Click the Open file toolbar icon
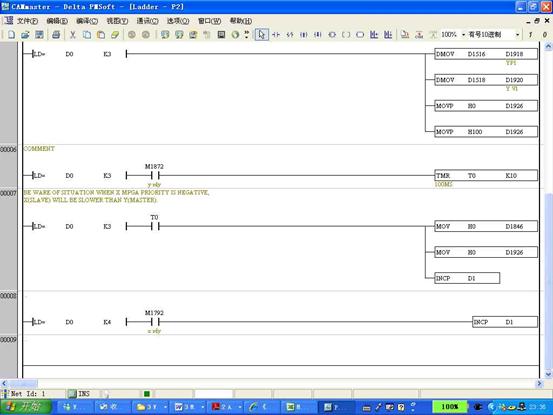 point(25,35)
